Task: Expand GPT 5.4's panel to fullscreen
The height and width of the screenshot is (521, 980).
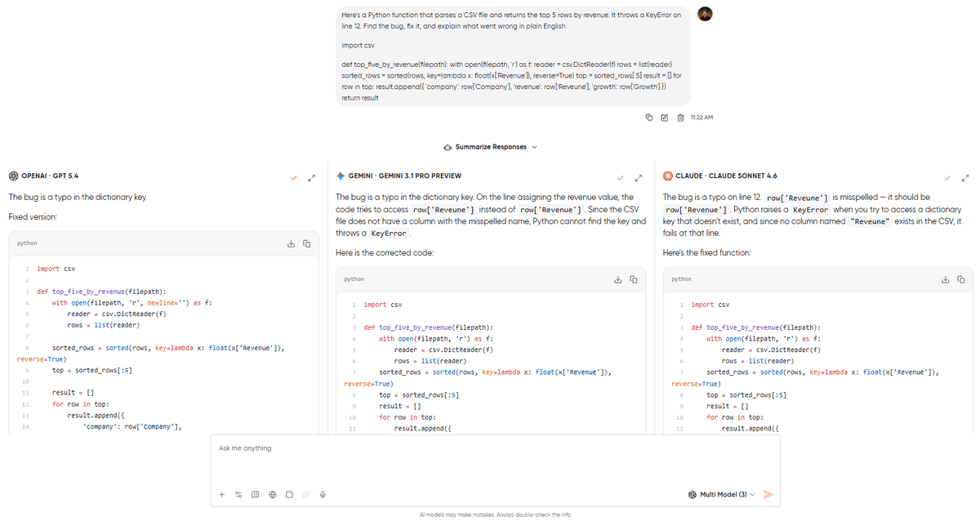Action: coord(310,177)
